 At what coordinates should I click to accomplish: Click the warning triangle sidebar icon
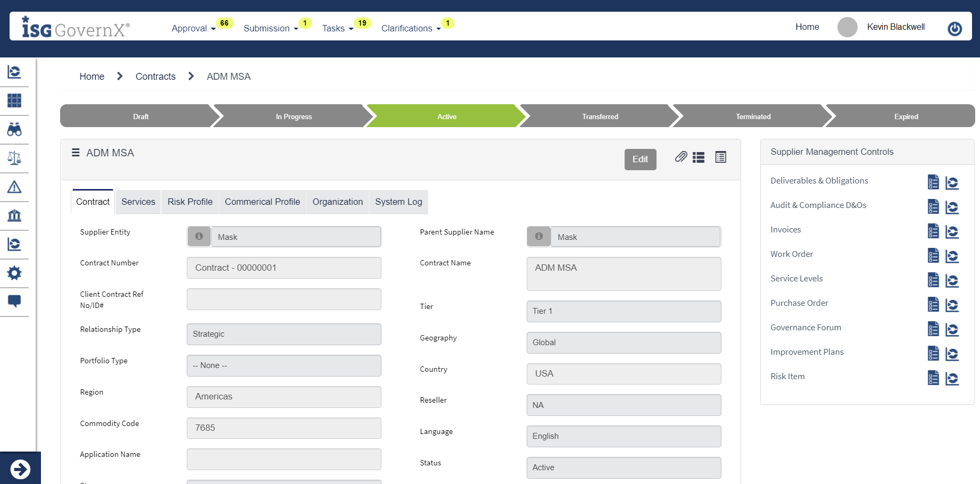[14, 187]
